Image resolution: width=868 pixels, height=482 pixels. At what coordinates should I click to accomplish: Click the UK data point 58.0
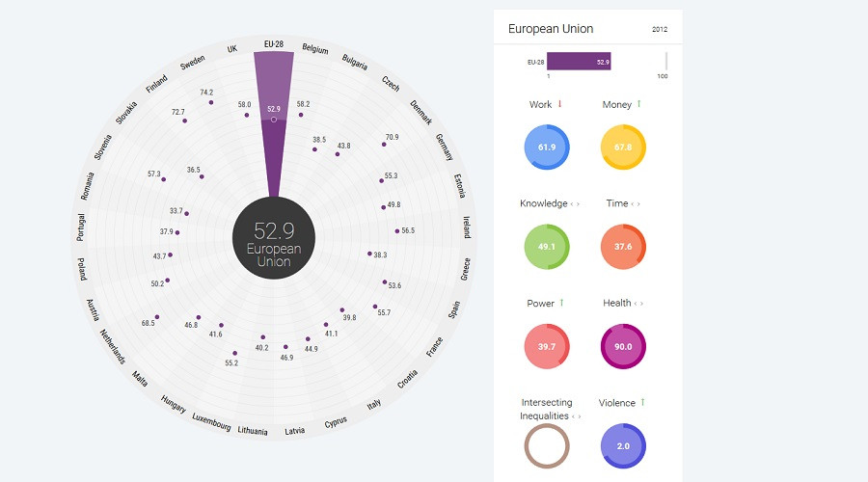247,115
